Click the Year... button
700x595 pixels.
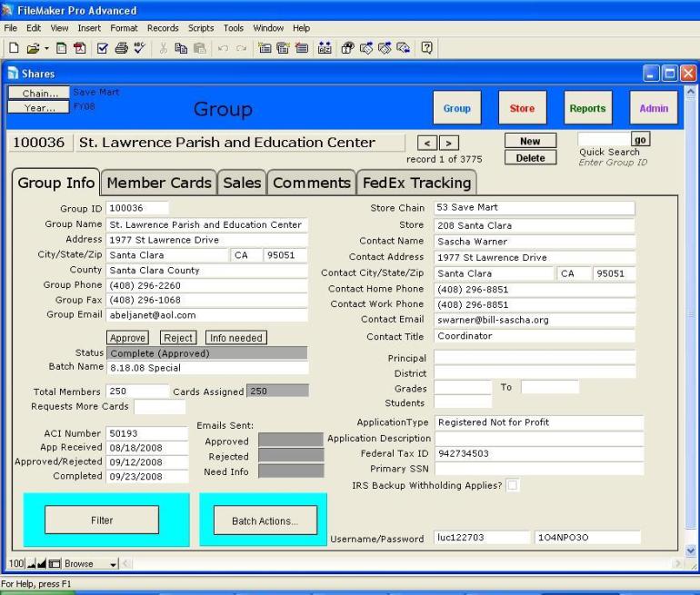pyautogui.click(x=39, y=107)
